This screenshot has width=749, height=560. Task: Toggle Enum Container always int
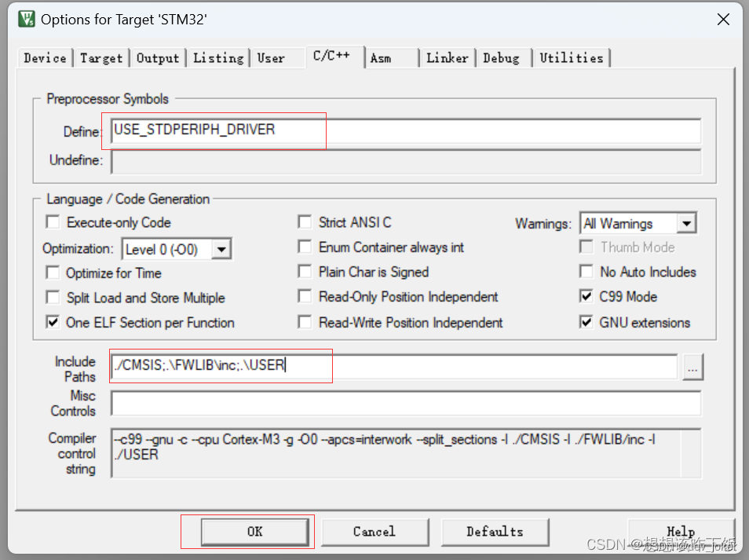pos(305,247)
